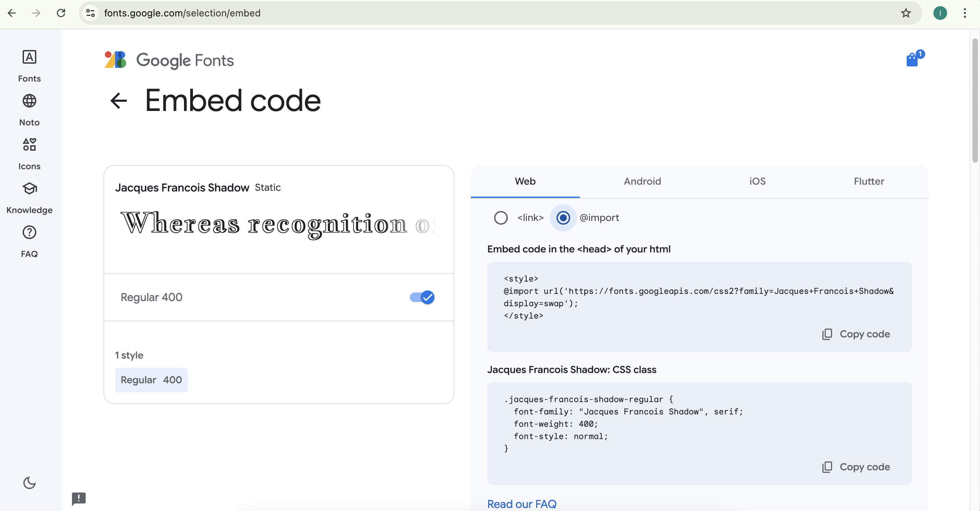This screenshot has height=511, width=980.
Task: Click the browser forward button
Action: tap(36, 13)
